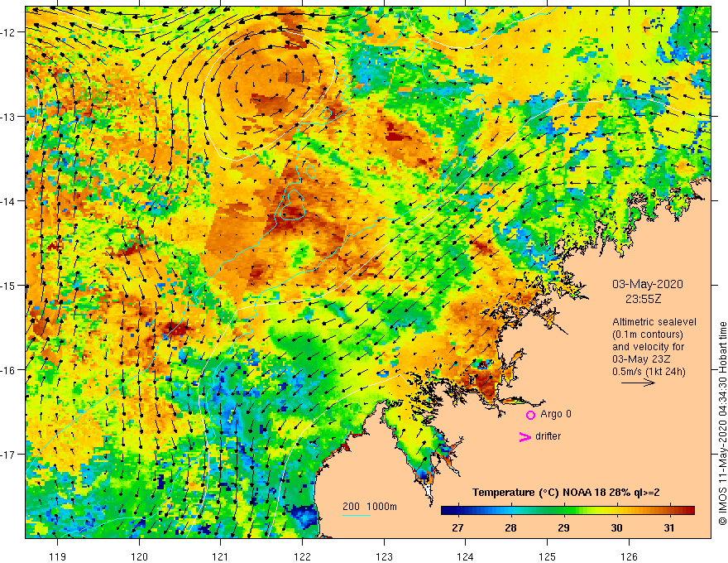Click the '23:55Z' time label
The image size is (728, 563).
(643, 299)
